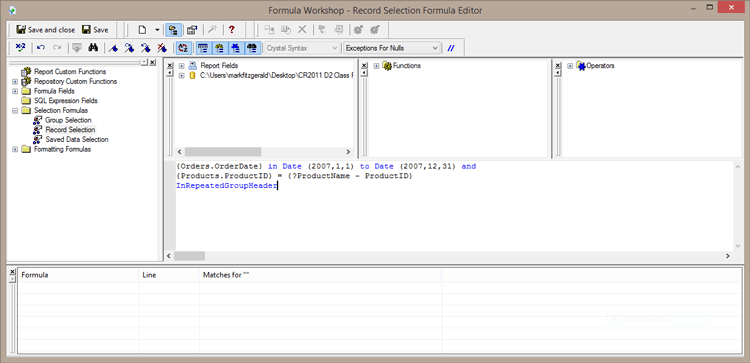Click the comment slashes icon
Screen dimensions: 750x363
[451, 48]
